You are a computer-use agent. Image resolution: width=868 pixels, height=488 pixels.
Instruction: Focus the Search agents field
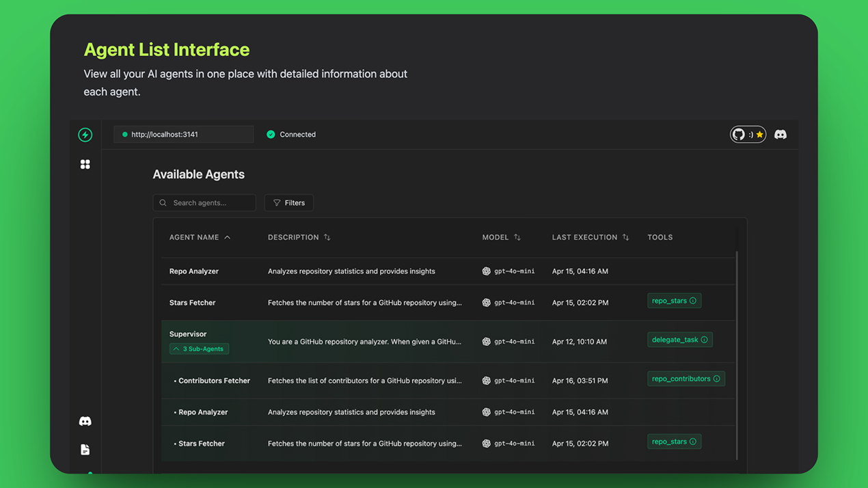coord(204,203)
